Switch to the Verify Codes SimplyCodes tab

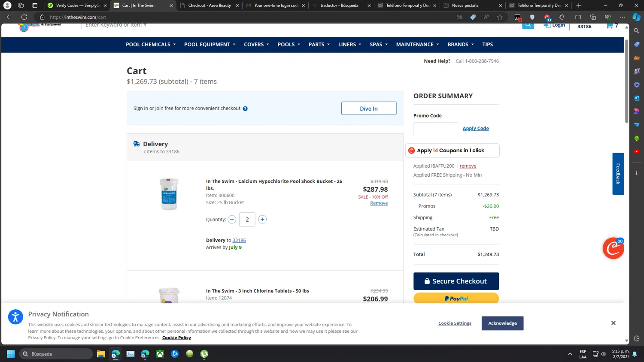click(77, 6)
